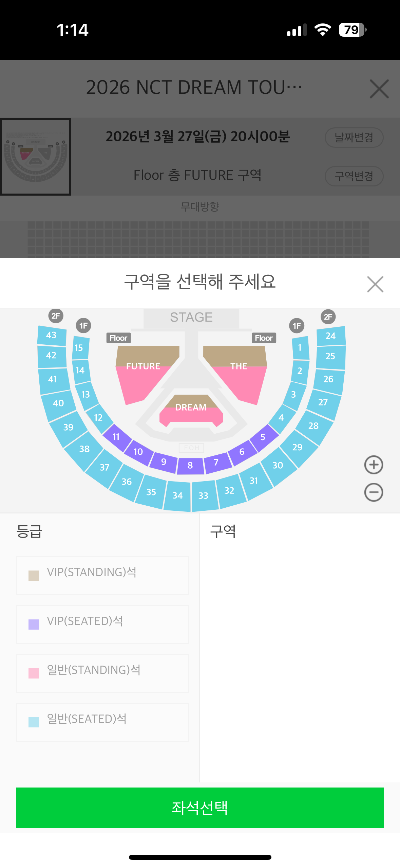Filter by 일반(SEATED)석 grade

102,722
